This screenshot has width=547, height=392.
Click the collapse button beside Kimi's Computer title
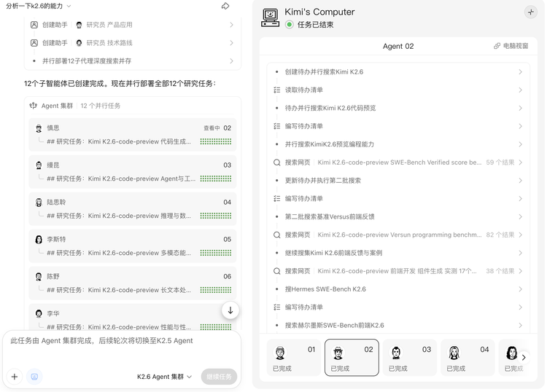coord(530,12)
